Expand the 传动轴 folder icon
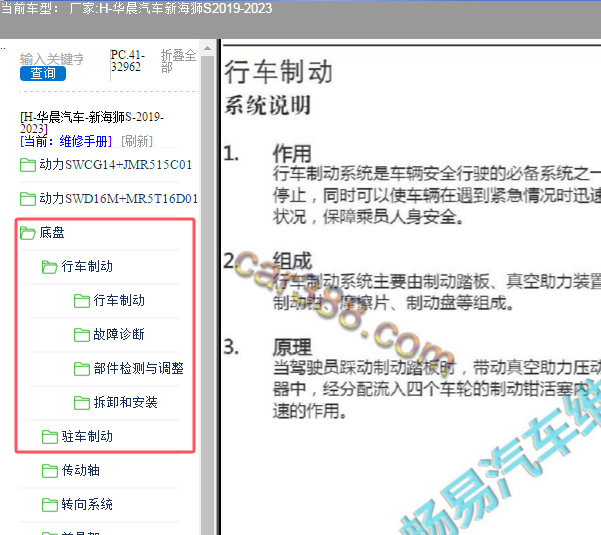601x535 pixels. pyautogui.click(x=49, y=471)
